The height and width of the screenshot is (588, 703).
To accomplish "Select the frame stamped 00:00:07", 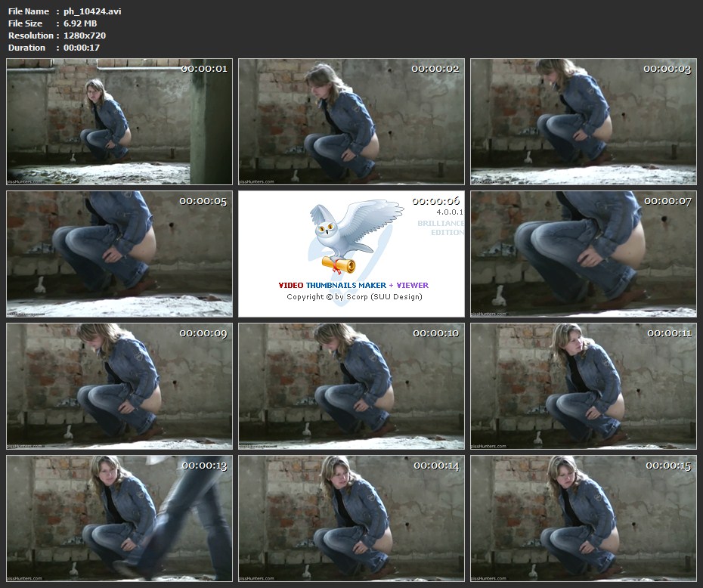I will pos(583,254).
